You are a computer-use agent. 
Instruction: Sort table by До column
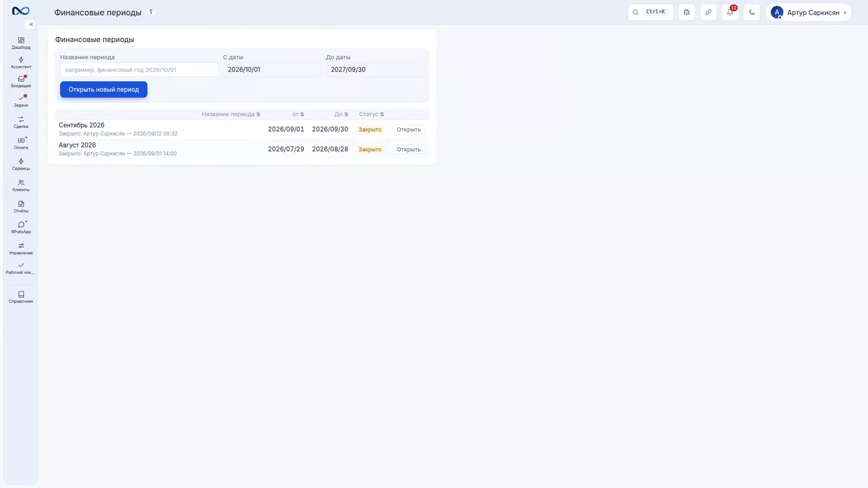341,114
